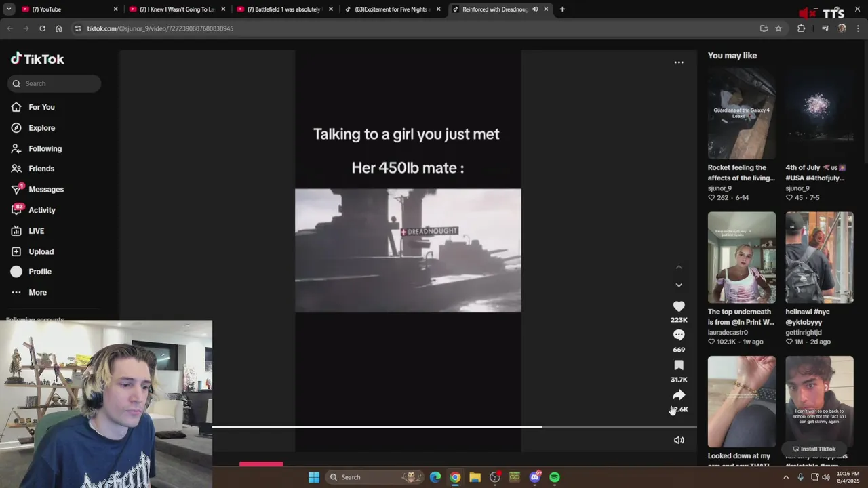868x488 pixels.
Task: Go back in browser history
Action: [x=9, y=28]
